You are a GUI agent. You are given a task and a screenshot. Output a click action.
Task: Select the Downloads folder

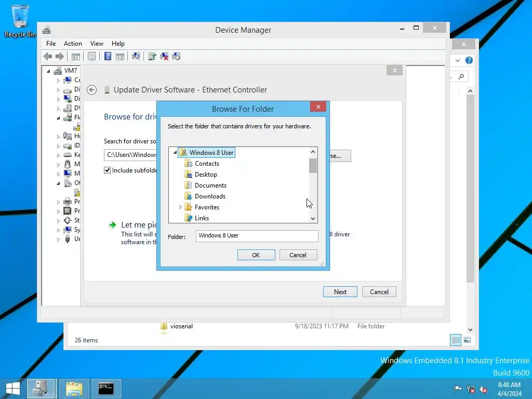click(x=210, y=196)
